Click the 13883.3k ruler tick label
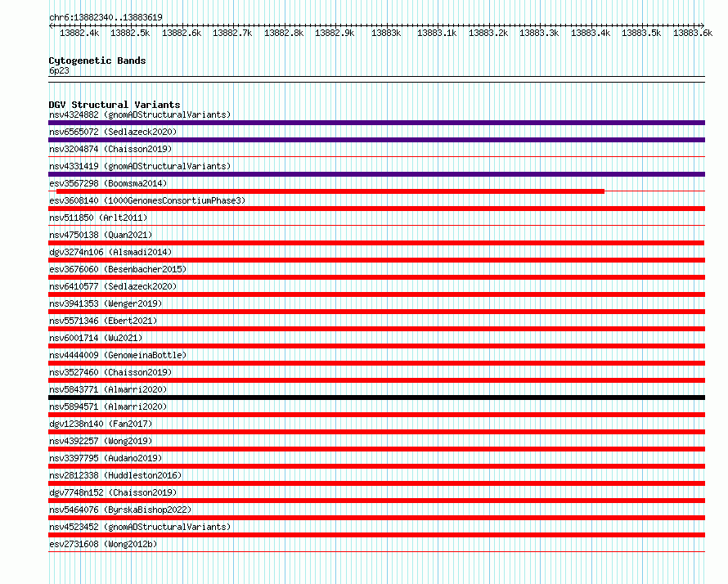This screenshot has height=584, width=728. tap(539, 33)
